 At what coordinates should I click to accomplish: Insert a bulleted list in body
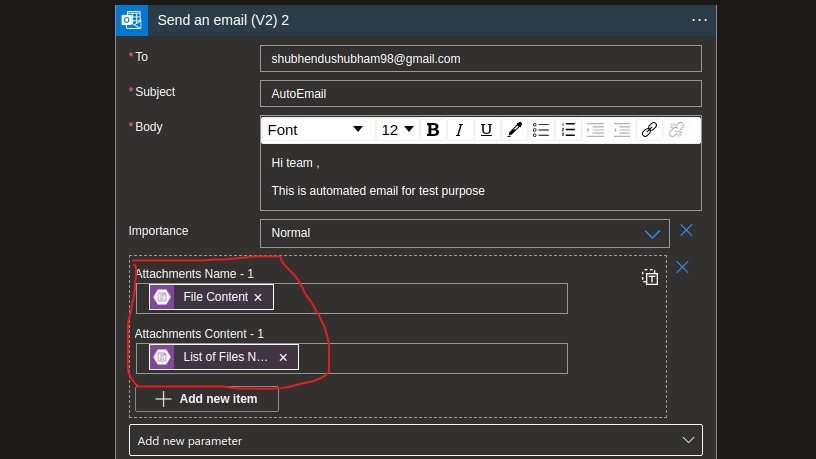[x=541, y=130]
